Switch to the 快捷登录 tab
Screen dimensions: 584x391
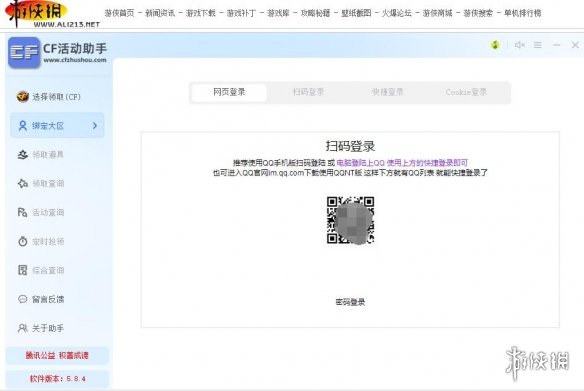tap(387, 92)
